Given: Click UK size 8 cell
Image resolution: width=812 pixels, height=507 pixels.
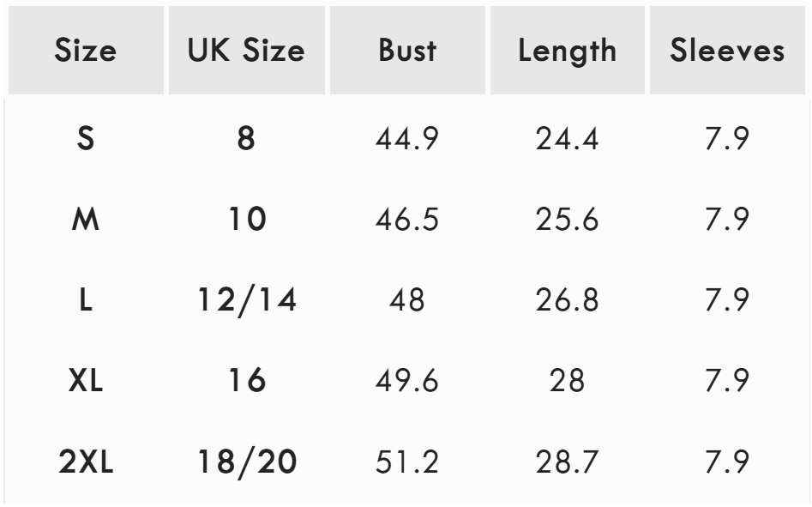Looking at the screenshot, I should 246,139.
